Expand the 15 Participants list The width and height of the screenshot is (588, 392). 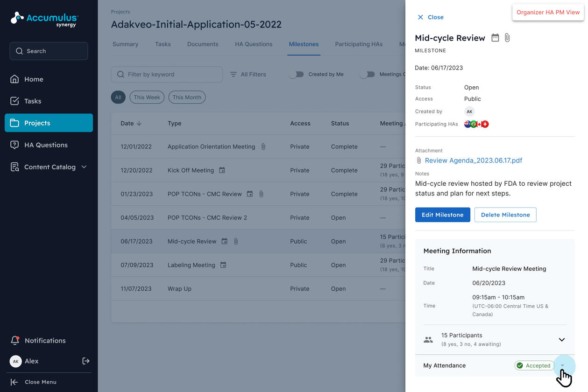561,340
